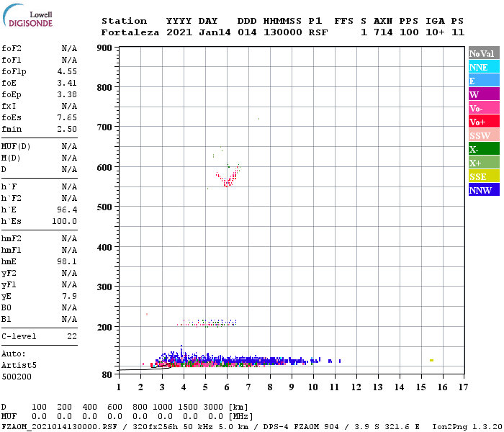Select the Vo+ red legend swatch
This screenshot has width=504, height=432.
pos(484,122)
